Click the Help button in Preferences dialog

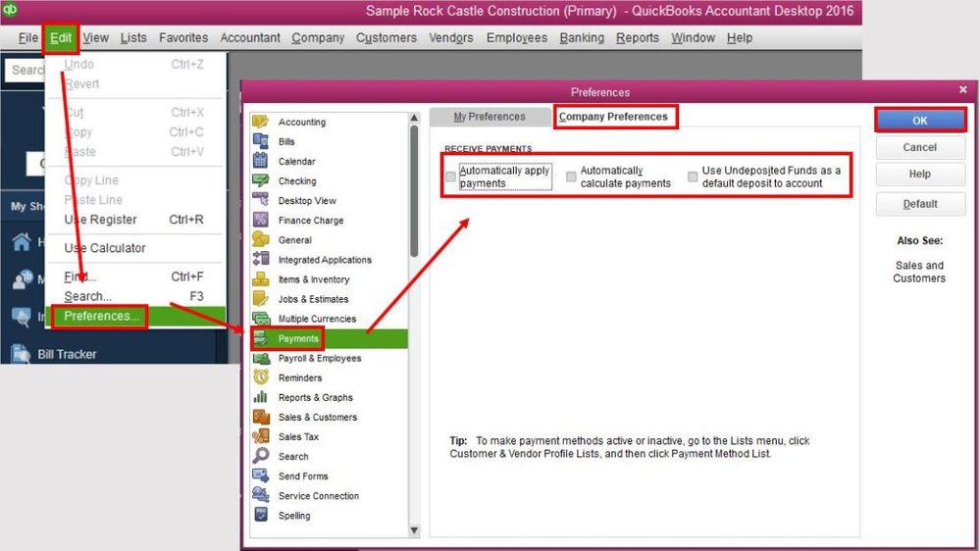920,175
